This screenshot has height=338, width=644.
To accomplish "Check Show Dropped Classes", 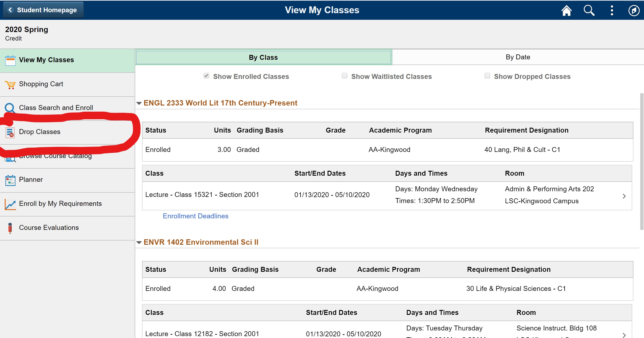I will (x=487, y=76).
